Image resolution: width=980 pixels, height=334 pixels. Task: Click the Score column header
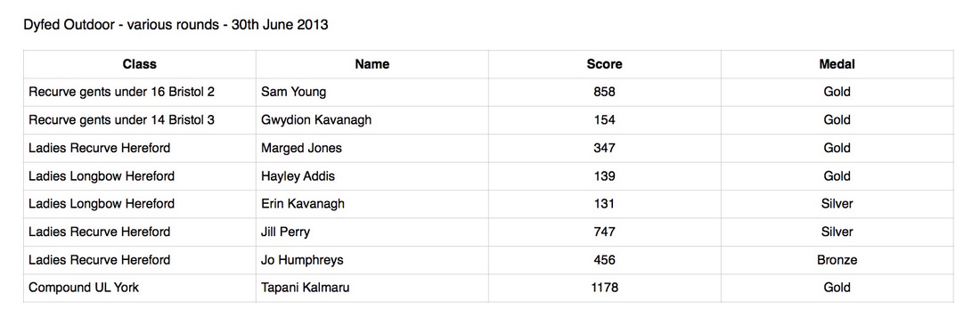coord(604,64)
